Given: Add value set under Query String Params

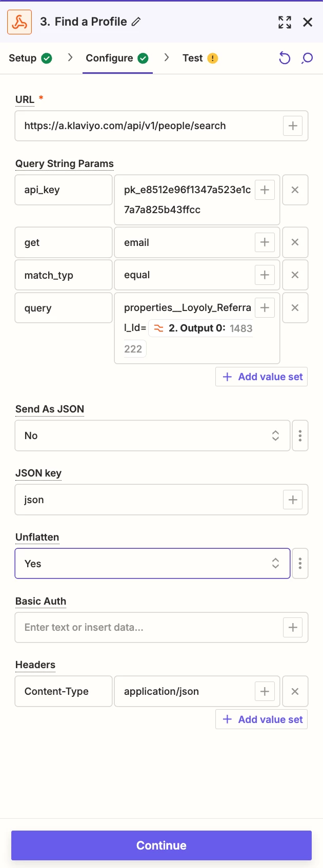Looking at the screenshot, I should 261,377.
